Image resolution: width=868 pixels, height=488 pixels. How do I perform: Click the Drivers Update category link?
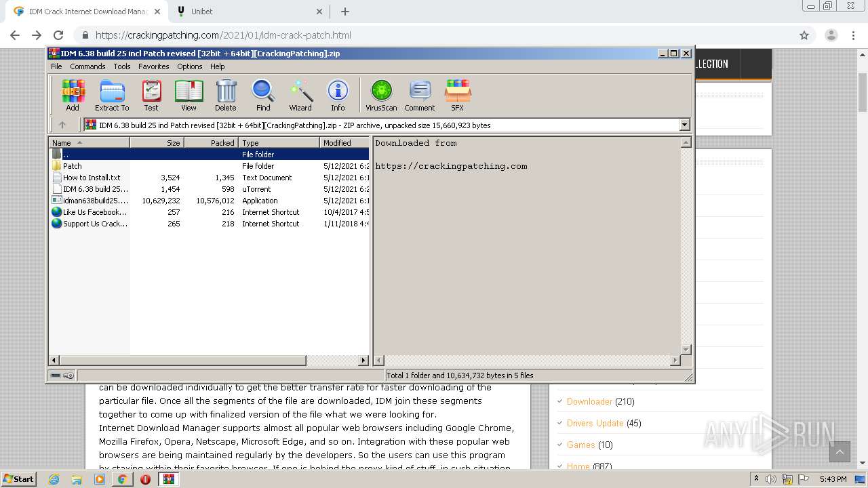595,423
